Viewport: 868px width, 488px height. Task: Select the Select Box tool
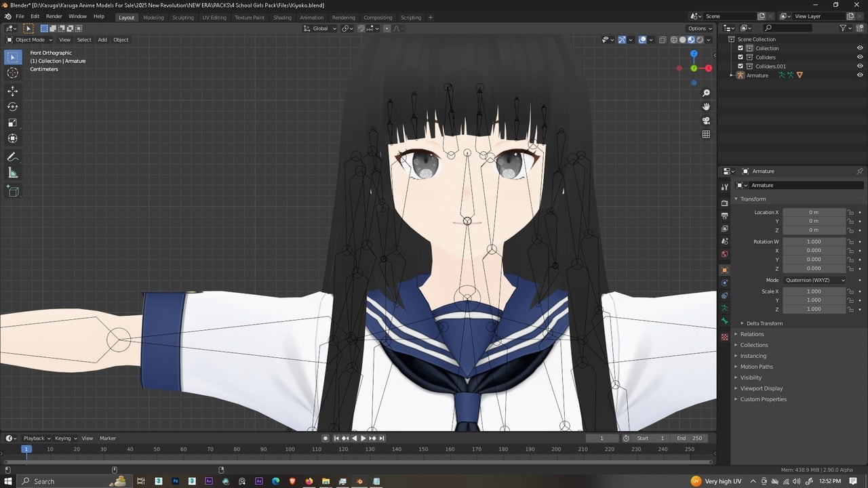tap(13, 57)
